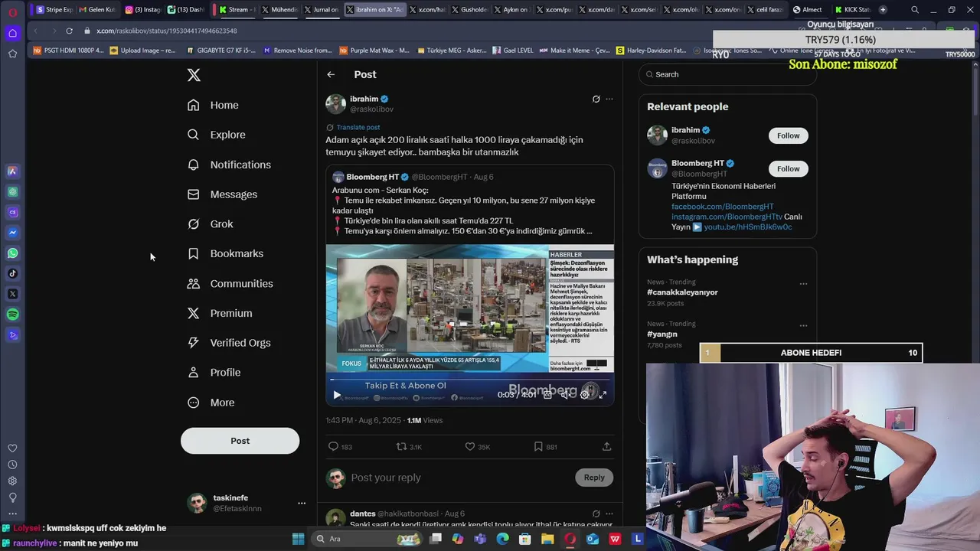Follow ibrahim in Relevant people
The width and height of the screenshot is (980, 551).
pyautogui.click(x=788, y=135)
